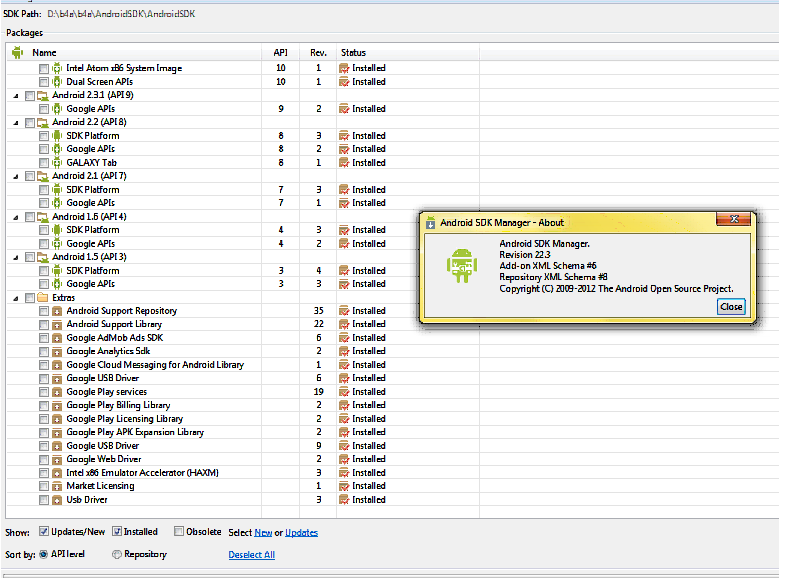Screen dimensions: 802x578
Task: Click the Extras folder icon
Action: [x=43, y=298]
